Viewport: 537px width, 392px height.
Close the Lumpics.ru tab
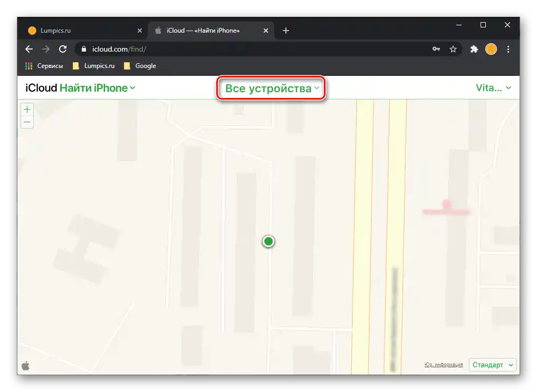pos(140,31)
